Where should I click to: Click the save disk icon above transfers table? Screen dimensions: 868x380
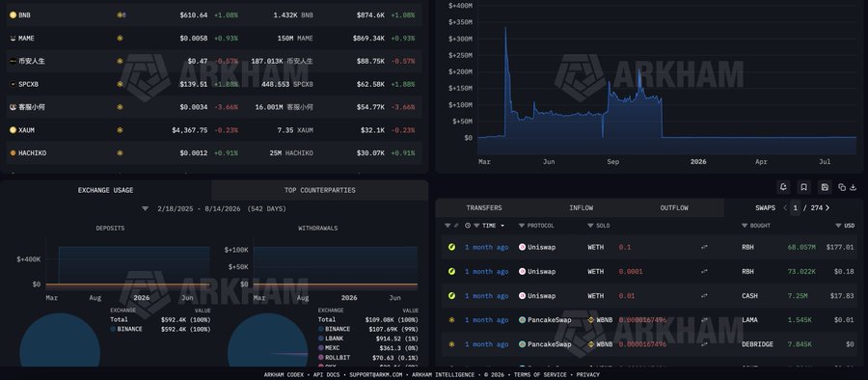pos(825,187)
